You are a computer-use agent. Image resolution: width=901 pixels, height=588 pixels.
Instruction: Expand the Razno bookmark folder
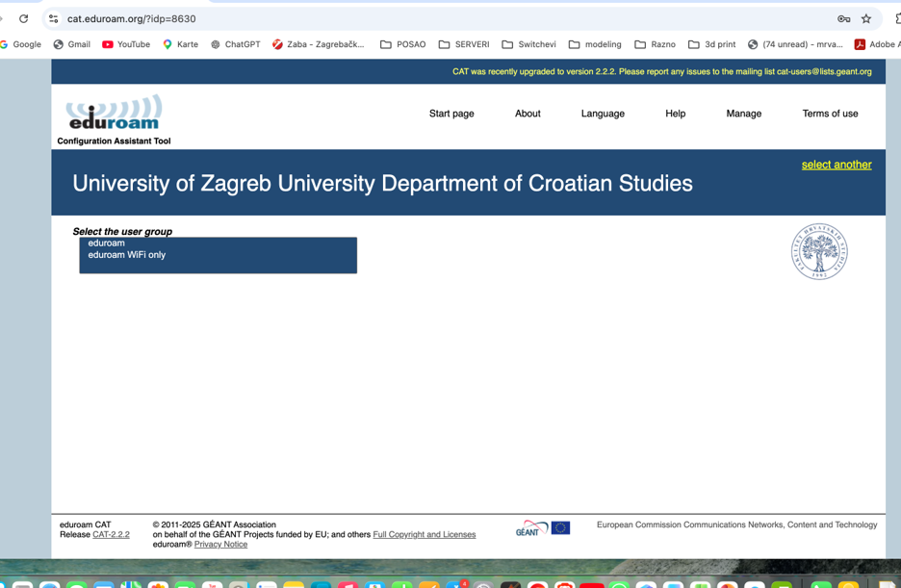coord(655,44)
